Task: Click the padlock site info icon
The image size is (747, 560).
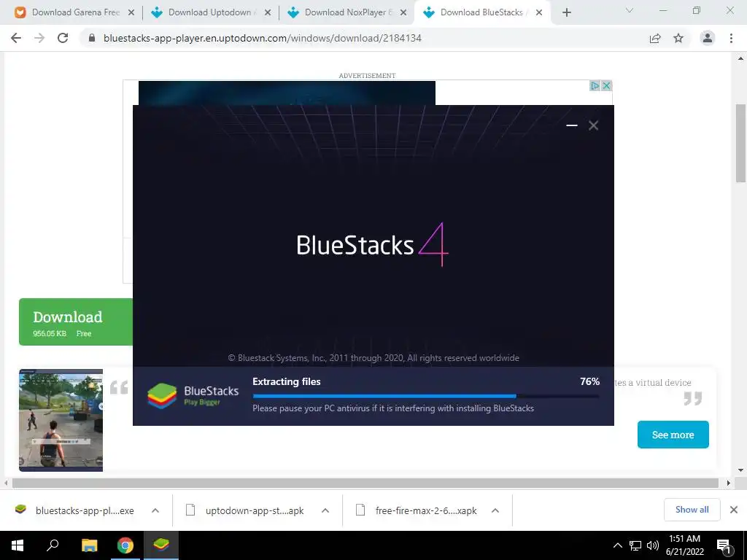Action: click(92, 38)
